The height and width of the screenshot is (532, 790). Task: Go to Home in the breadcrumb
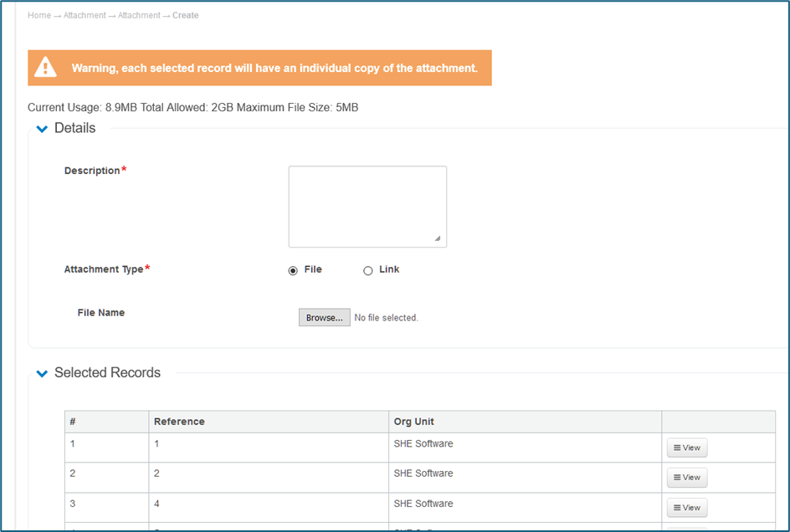(x=38, y=15)
